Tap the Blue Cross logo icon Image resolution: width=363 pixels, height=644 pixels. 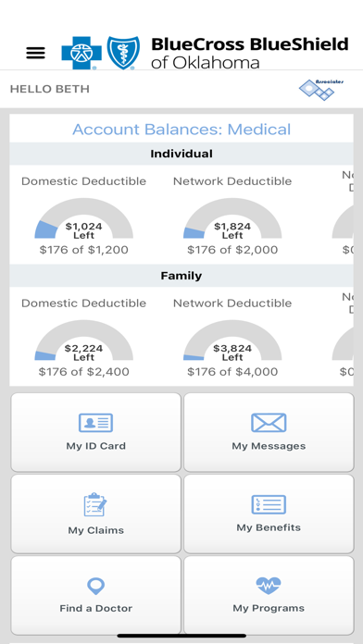pos(81,53)
